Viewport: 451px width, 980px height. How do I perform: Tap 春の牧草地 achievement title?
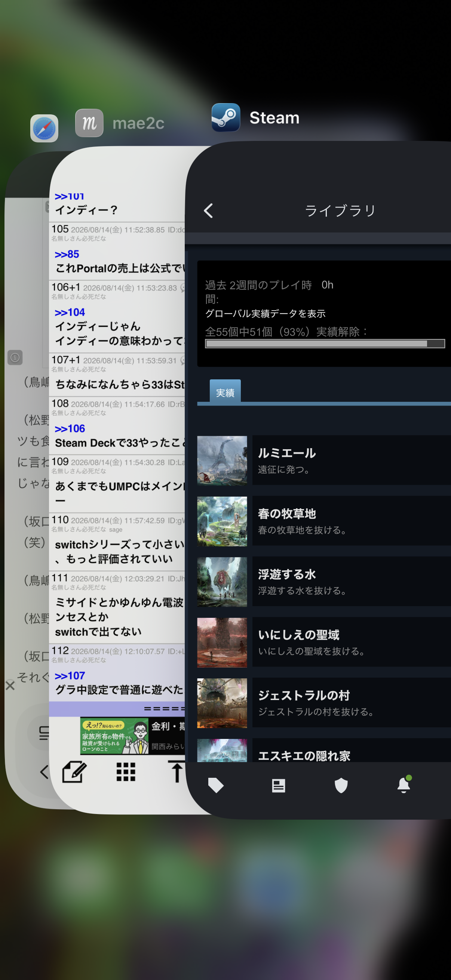click(x=287, y=514)
